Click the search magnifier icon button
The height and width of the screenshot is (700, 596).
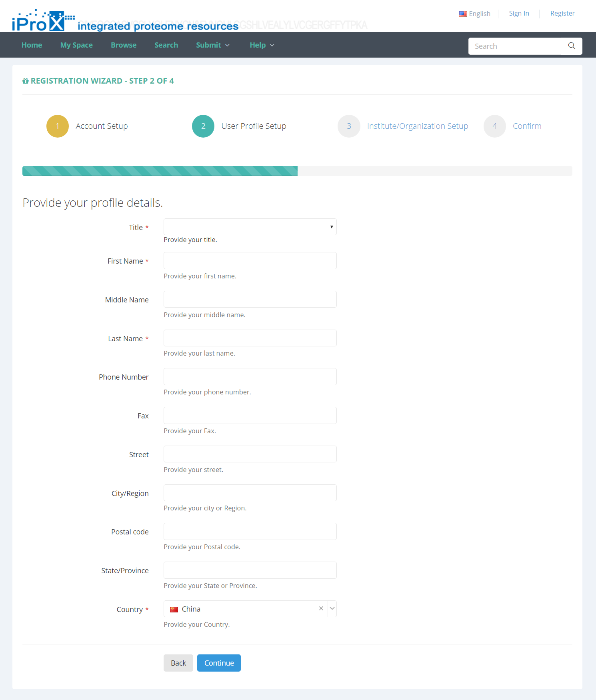coord(572,46)
